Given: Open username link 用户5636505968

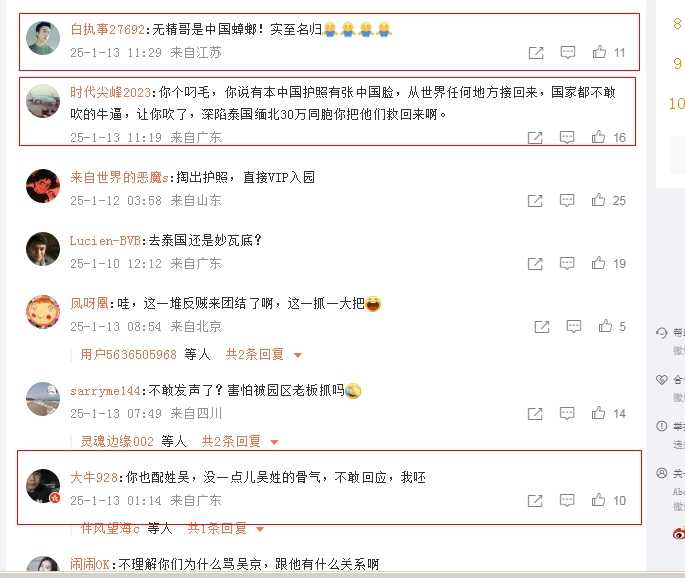Looking at the screenshot, I should (128, 354).
